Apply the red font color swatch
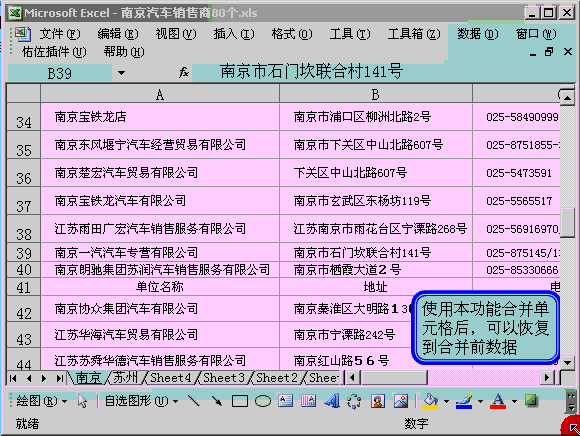The width and height of the screenshot is (580, 436). (x=498, y=401)
